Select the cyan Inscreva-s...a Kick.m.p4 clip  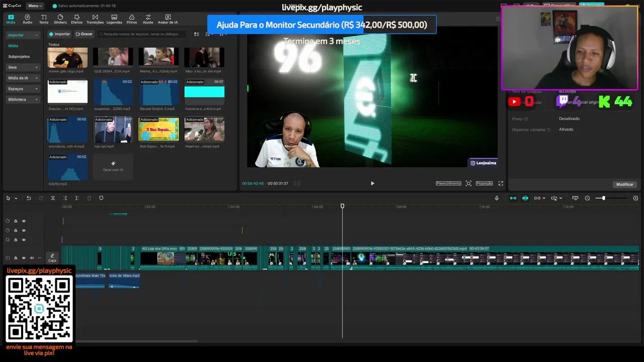coord(204,92)
